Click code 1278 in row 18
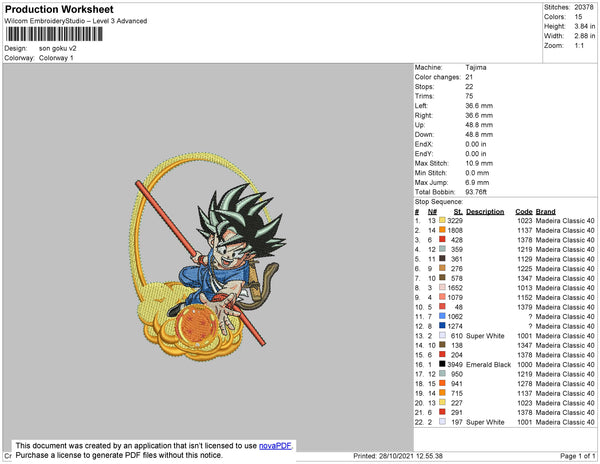The width and height of the screenshot is (600, 464). 525,384
